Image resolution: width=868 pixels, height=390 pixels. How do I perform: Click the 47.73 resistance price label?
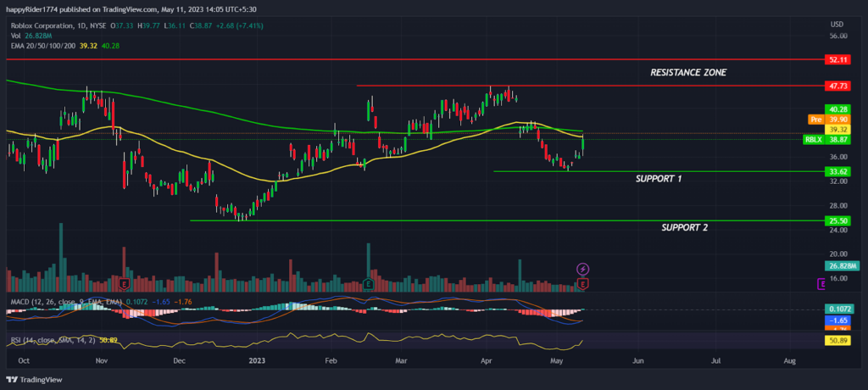pos(837,86)
